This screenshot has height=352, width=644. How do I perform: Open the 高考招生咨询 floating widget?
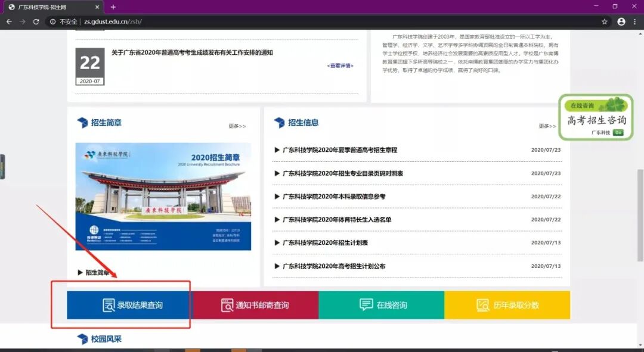[x=596, y=117]
